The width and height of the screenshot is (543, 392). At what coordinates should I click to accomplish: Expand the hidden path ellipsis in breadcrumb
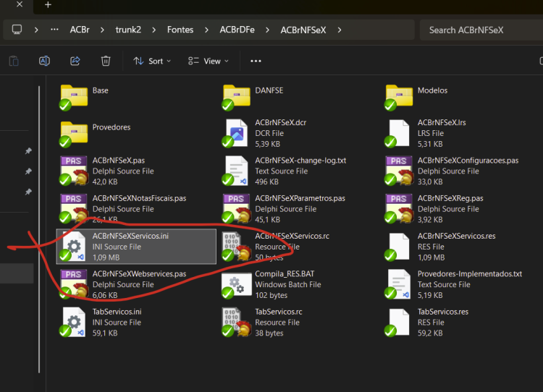tap(54, 30)
